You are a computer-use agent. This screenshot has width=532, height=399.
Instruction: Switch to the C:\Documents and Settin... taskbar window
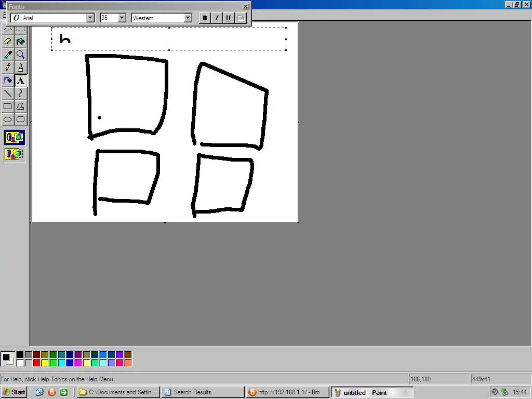click(x=118, y=392)
